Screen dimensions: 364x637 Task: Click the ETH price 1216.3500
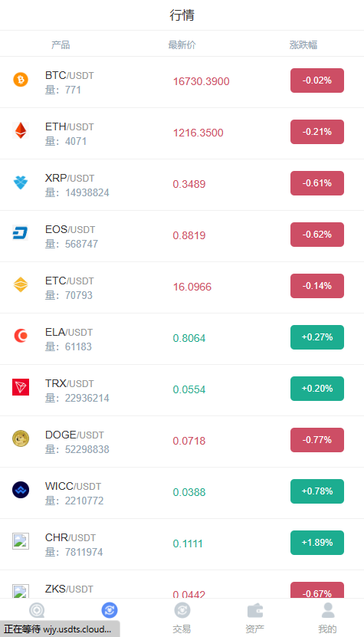(x=198, y=133)
